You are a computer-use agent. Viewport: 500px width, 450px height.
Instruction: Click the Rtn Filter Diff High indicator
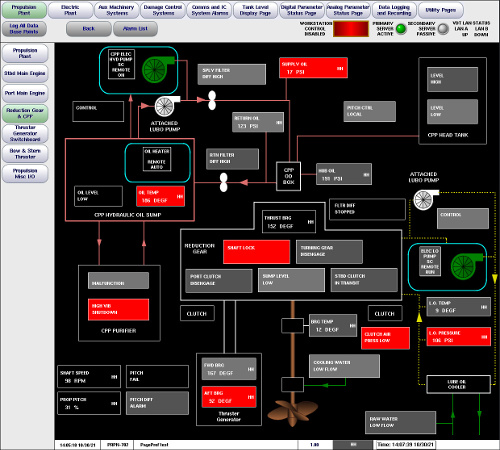point(232,159)
